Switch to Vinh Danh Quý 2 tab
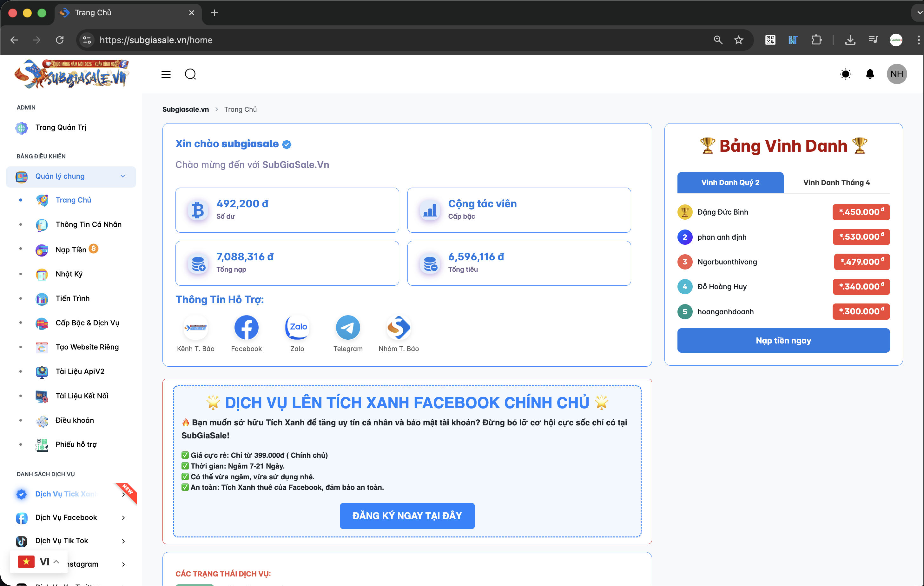This screenshot has width=924, height=586. pos(730,183)
